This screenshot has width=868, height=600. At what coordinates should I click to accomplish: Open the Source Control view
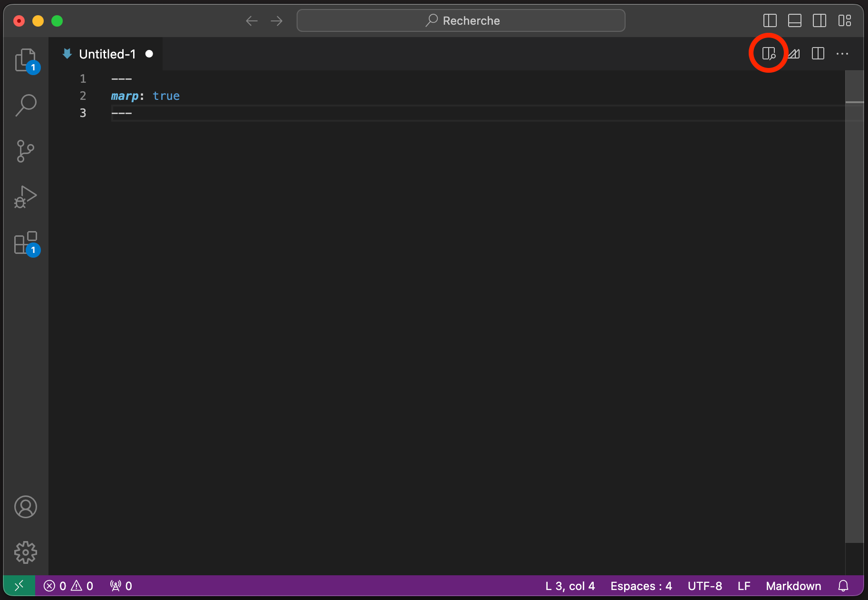(x=26, y=151)
